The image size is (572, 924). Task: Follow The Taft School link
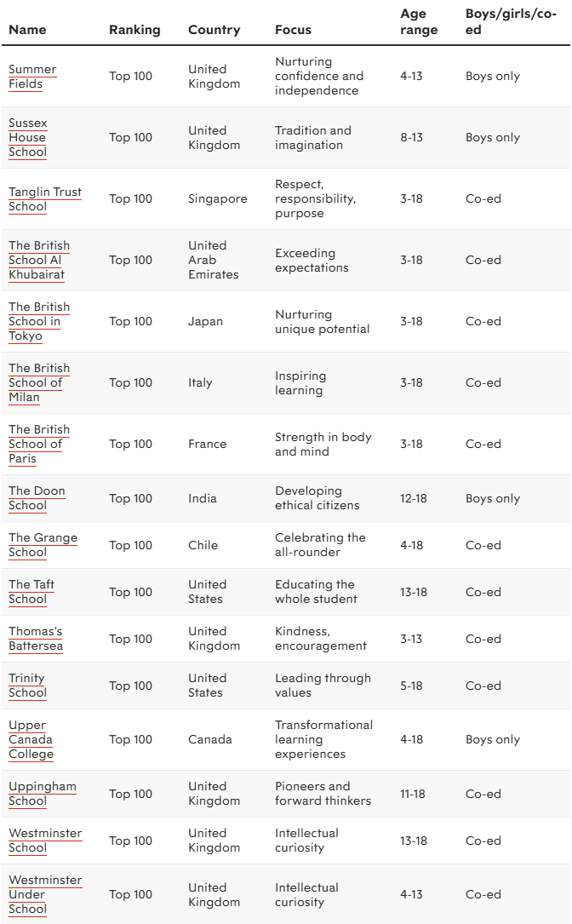31,592
